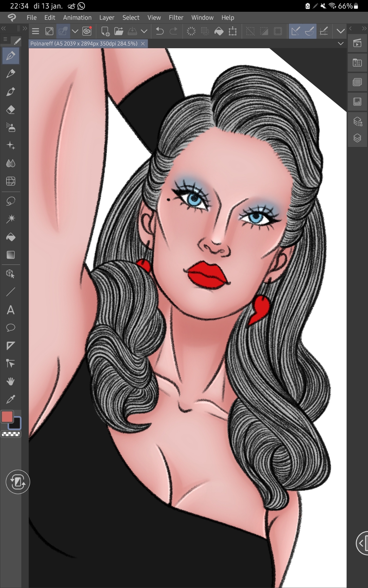Pick the Balloon speech bubble tool
This screenshot has height=588, width=368.
click(x=11, y=328)
